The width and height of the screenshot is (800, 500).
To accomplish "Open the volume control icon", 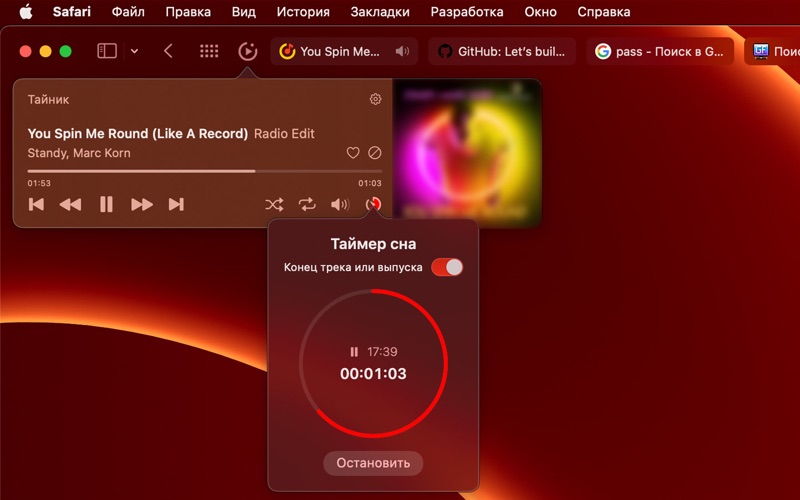I will click(340, 205).
